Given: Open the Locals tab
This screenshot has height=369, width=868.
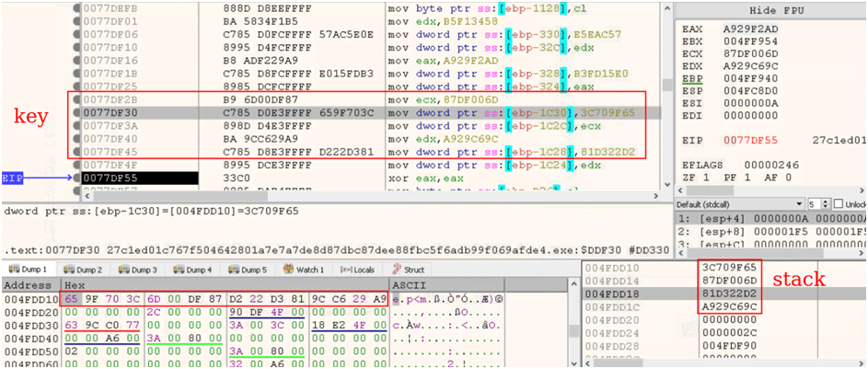Looking at the screenshot, I should tap(358, 270).
